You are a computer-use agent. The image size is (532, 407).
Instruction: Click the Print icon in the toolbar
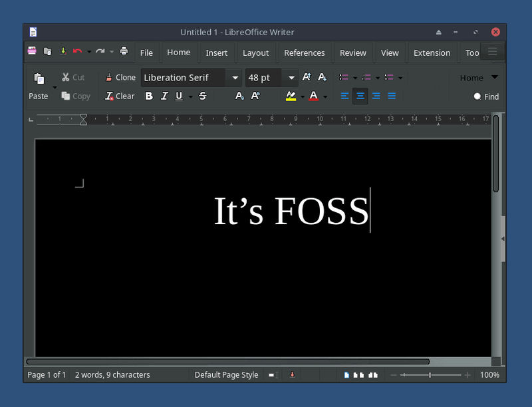coord(124,52)
